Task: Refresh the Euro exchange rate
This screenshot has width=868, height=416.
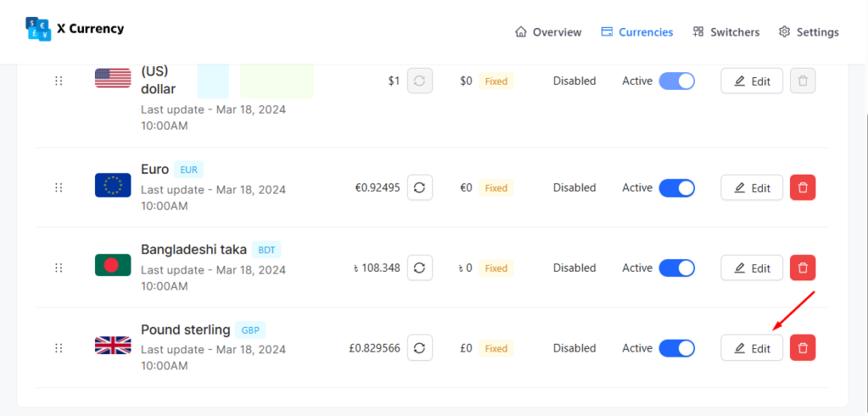Action: click(x=420, y=187)
